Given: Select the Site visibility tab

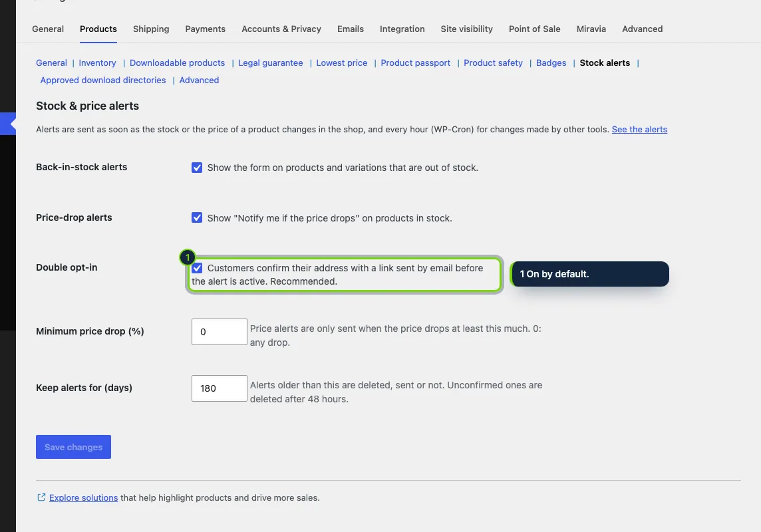Looking at the screenshot, I should coord(466,29).
